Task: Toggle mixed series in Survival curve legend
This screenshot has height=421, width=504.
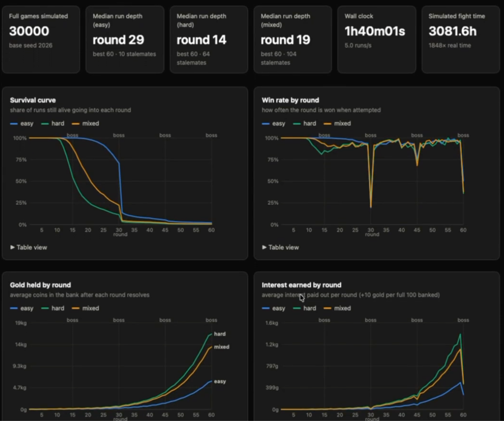Action: click(x=85, y=124)
